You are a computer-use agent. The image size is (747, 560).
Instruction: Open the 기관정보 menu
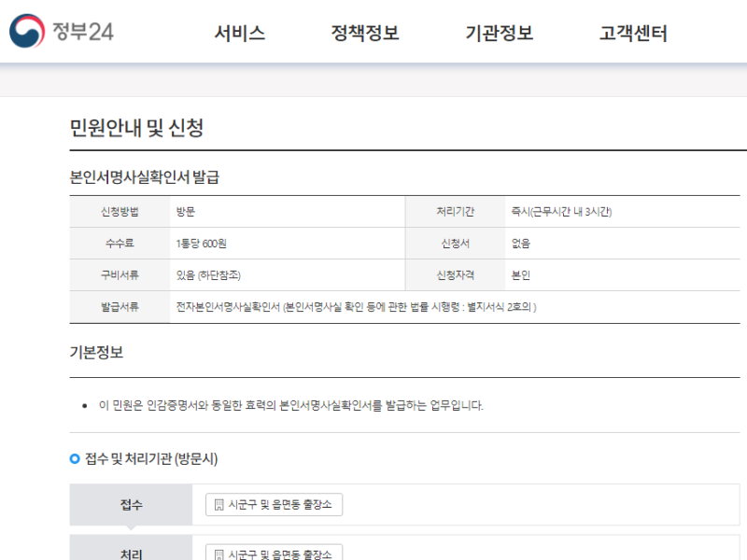coord(500,33)
